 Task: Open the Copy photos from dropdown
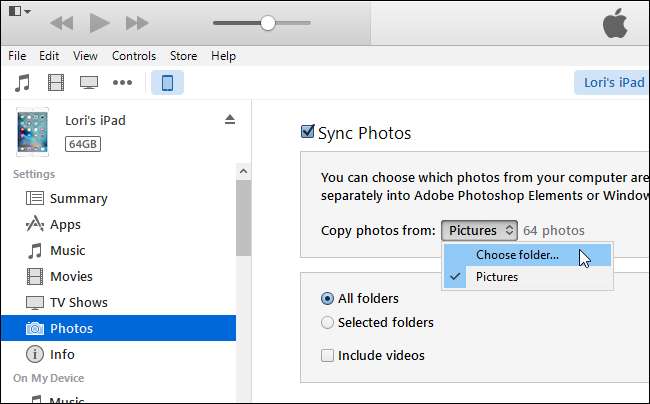480,231
